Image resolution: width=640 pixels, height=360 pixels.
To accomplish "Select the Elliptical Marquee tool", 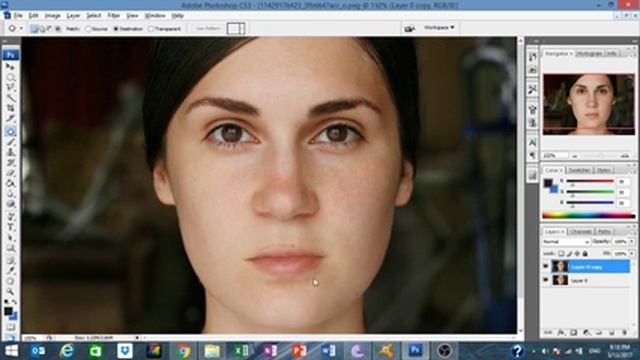I will [10, 77].
